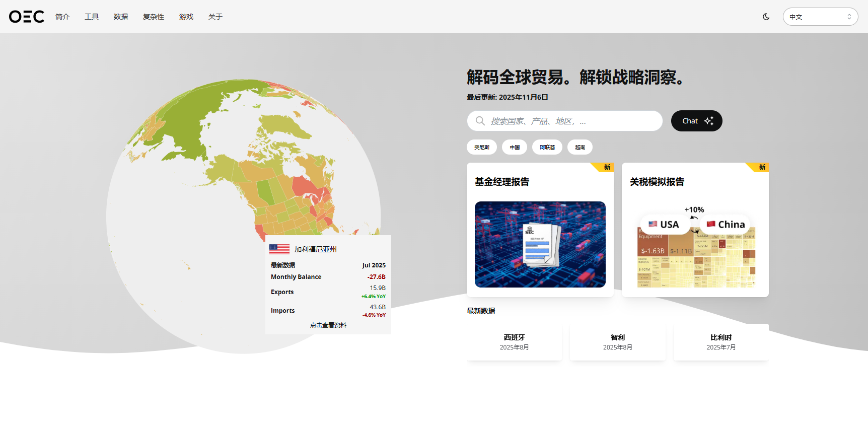The image size is (868, 426).
Task: Click the USA flag label in tariff card
Action: (x=664, y=225)
